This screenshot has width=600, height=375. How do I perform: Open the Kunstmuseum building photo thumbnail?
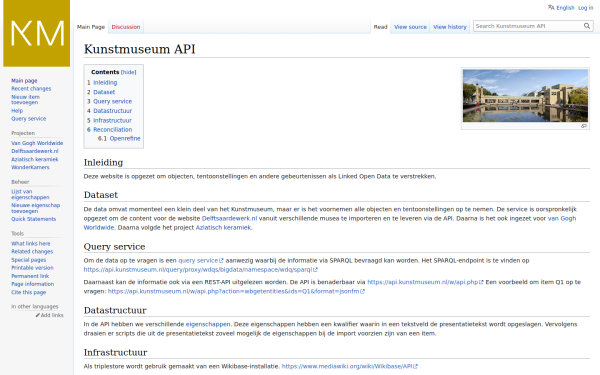(x=525, y=96)
